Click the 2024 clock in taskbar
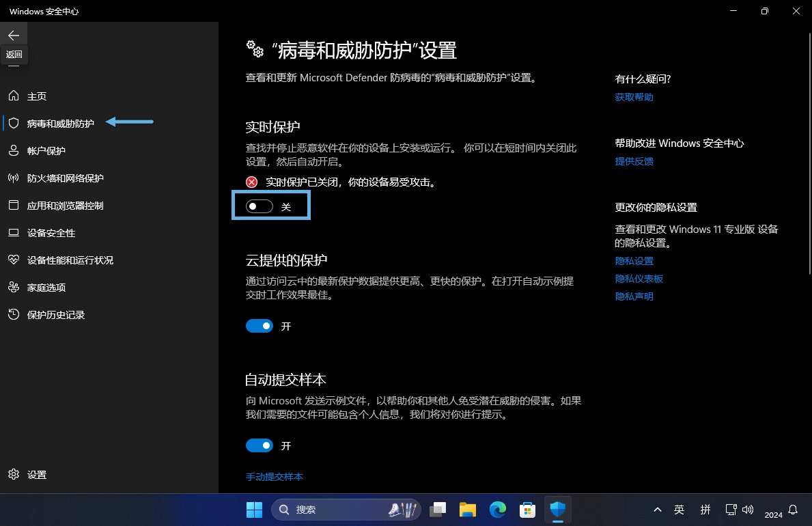Viewport: 812px width, 526px height. 773,514
